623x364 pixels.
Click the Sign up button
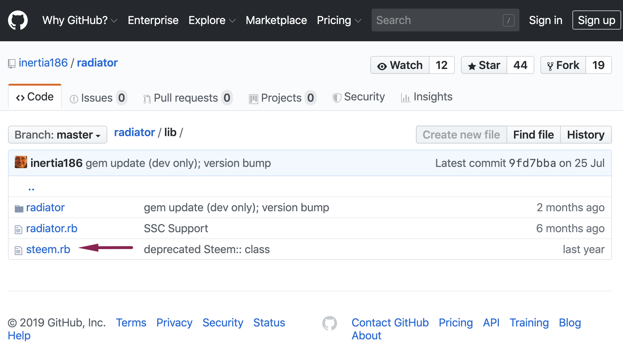[597, 20]
